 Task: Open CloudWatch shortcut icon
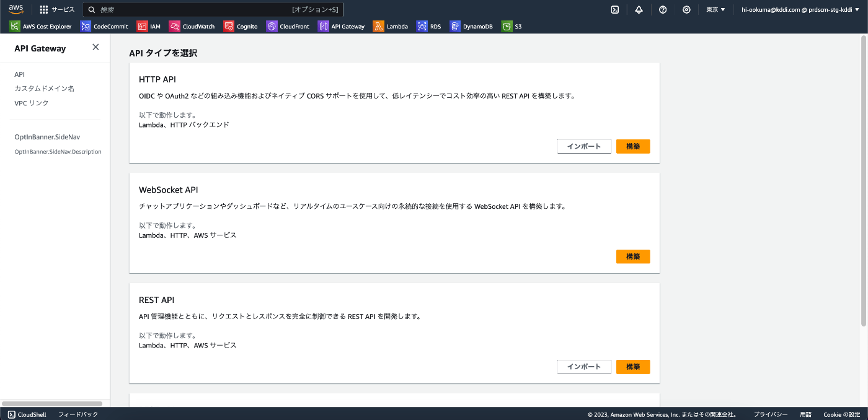tap(175, 27)
